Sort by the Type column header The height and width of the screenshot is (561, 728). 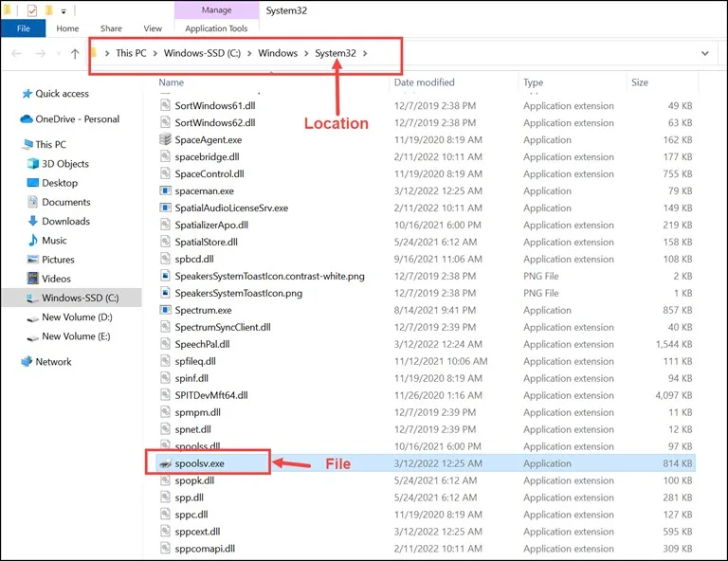(533, 82)
